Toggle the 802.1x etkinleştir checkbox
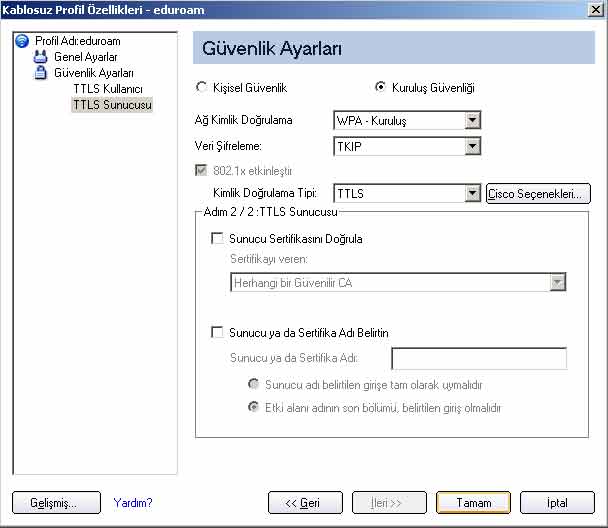This screenshot has width=608, height=528. click(x=201, y=170)
